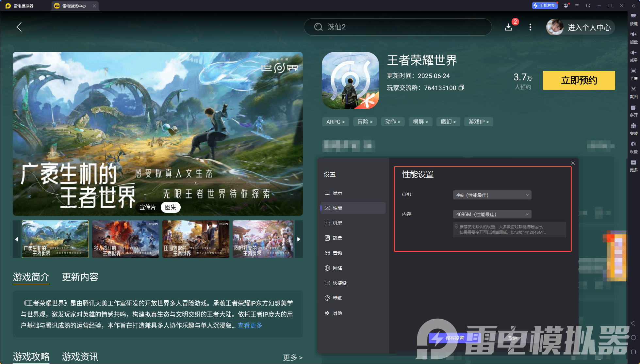Open the download manager showing badge 2
This screenshot has width=640, height=364.
point(508,27)
